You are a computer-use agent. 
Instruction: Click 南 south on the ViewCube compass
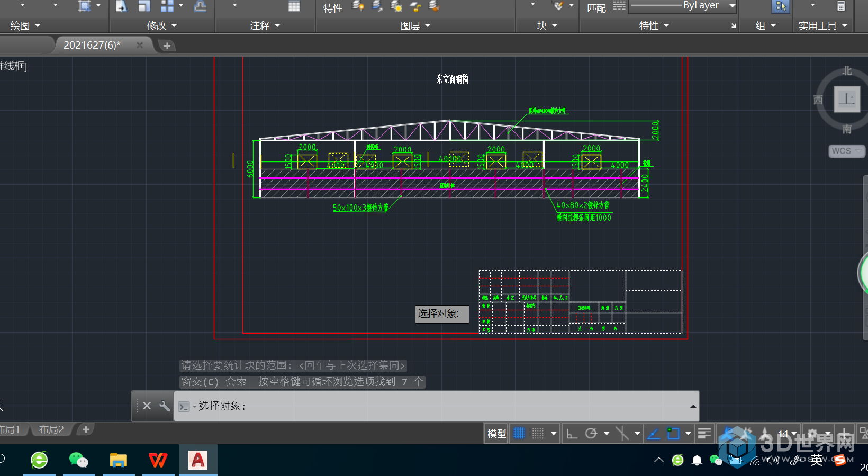tap(847, 129)
